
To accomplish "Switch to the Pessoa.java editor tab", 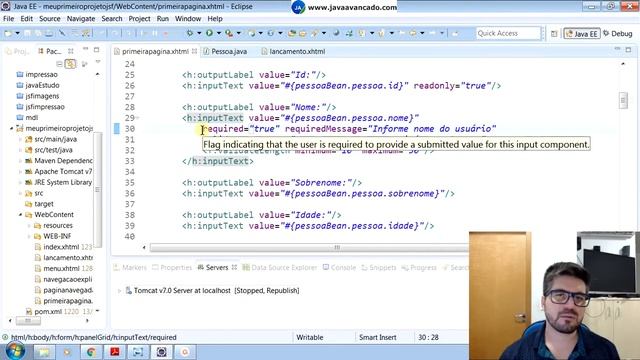I will [226, 51].
